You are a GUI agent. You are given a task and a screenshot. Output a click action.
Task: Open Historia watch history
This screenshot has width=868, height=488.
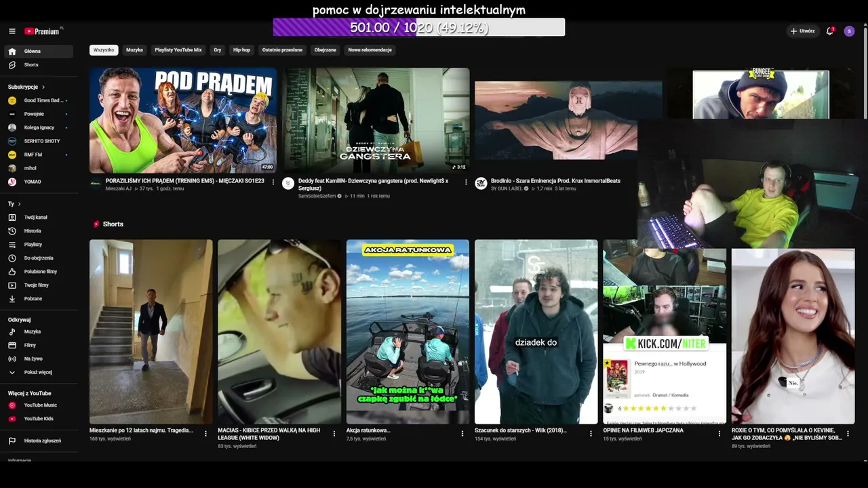coord(39,231)
